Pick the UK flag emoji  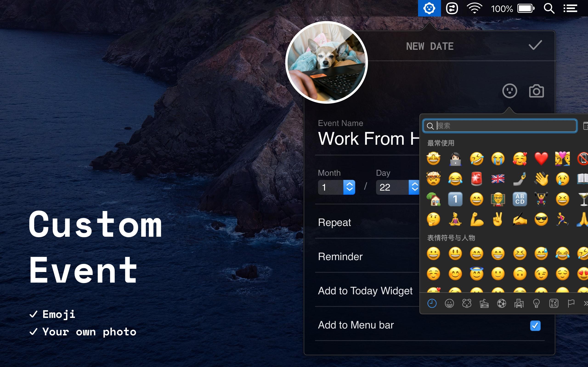pyautogui.click(x=498, y=179)
